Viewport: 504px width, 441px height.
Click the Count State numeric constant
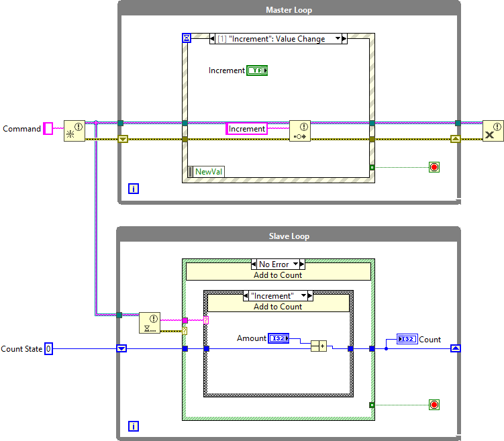tap(48, 349)
